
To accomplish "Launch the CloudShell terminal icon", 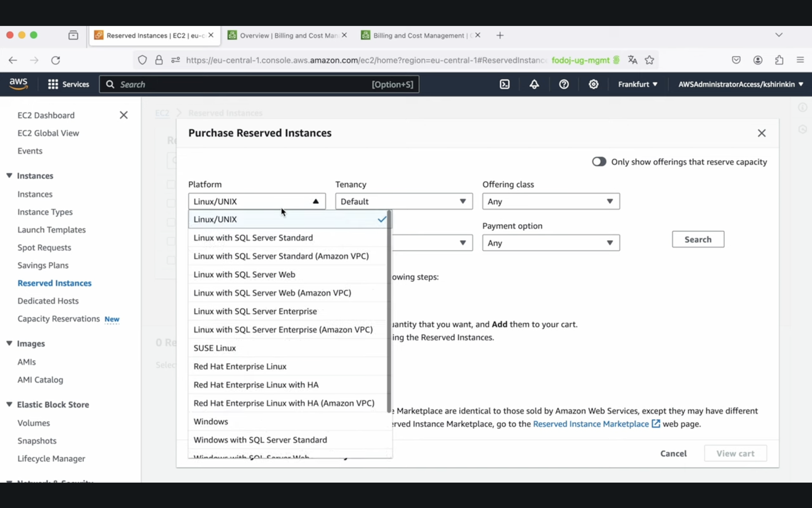I will 505,84.
